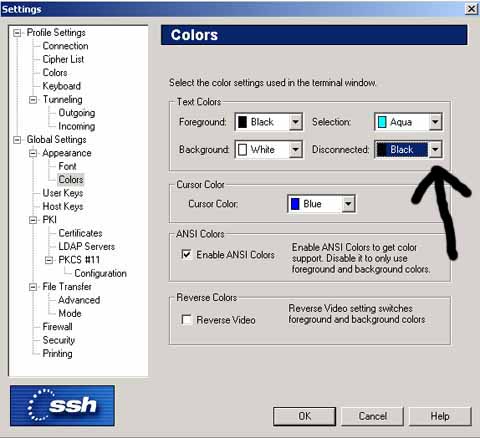Collapse the Tunneling tree node
The width and height of the screenshot is (480, 438).
pyautogui.click(x=33, y=100)
